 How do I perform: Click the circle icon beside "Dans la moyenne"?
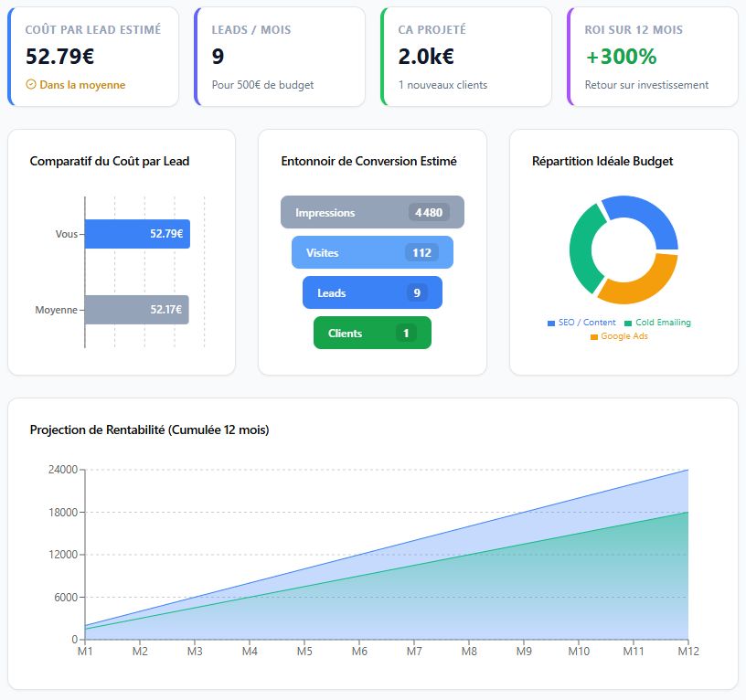[x=31, y=85]
